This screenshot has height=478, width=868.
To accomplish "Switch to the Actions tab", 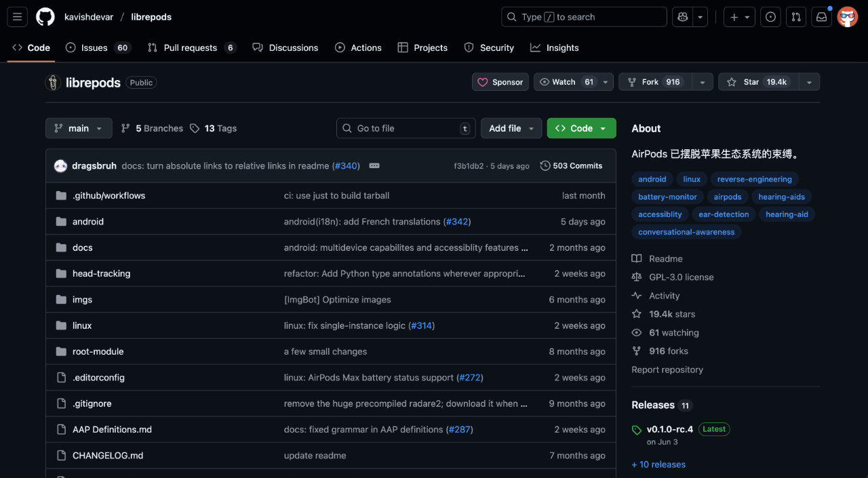I will pos(358,47).
